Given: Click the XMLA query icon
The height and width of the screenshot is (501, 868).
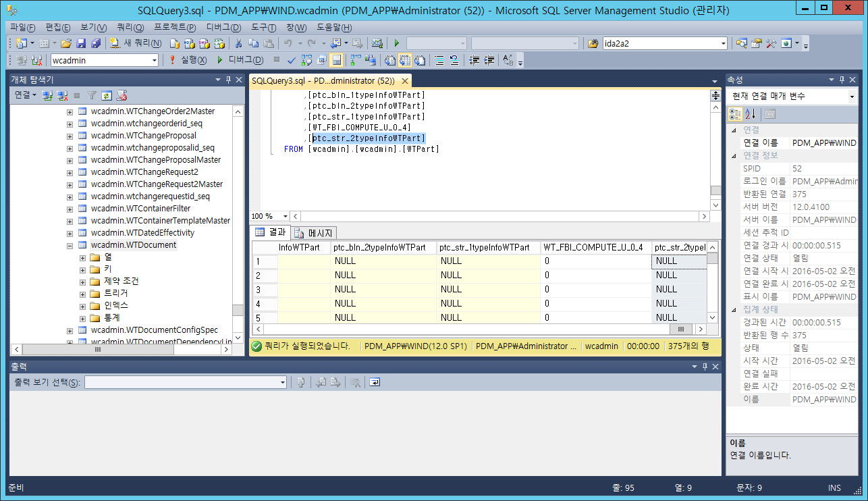Looking at the screenshot, I should click(x=219, y=43).
